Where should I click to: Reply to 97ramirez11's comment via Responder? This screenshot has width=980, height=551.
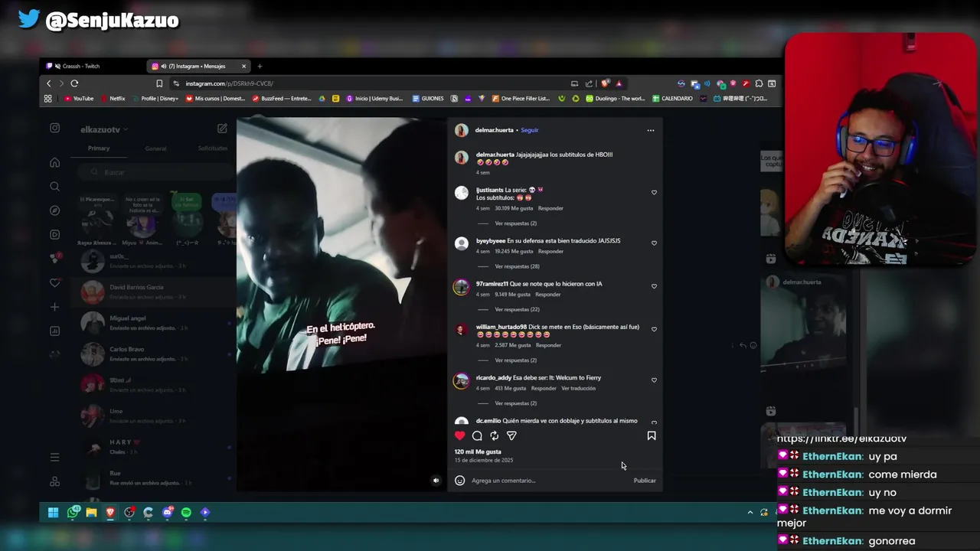coord(547,295)
